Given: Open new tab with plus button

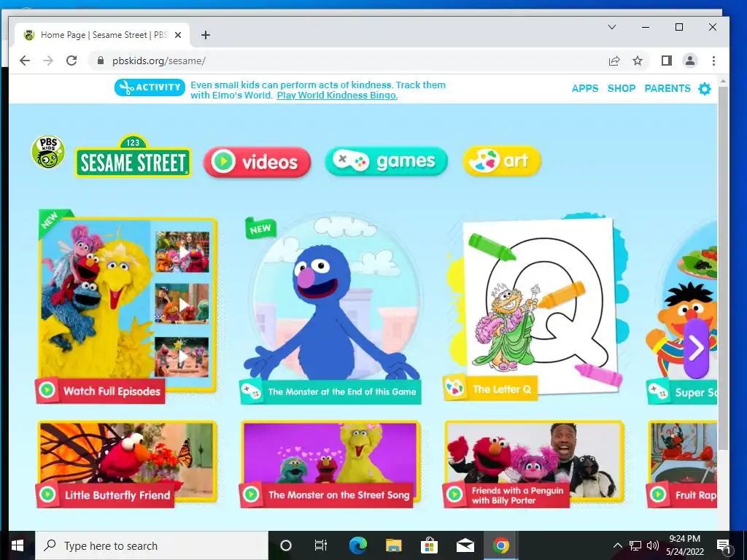Looking at the screenshot, I should click(x=205, y=35).
